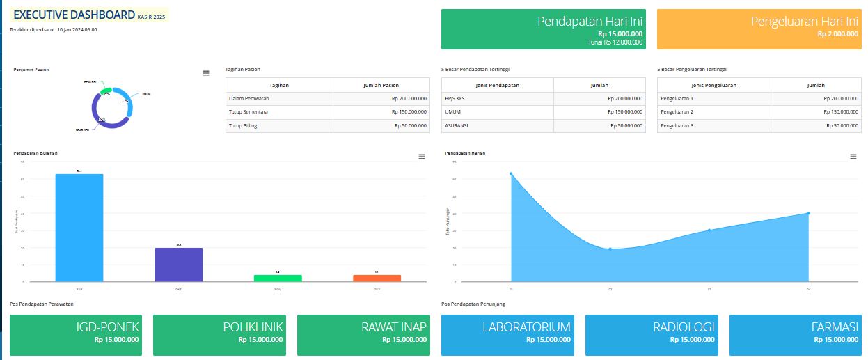868x360 pixels.
Task: Open the Pendapatan Bulanan chart hamburger menu
Action: point(422,157)
